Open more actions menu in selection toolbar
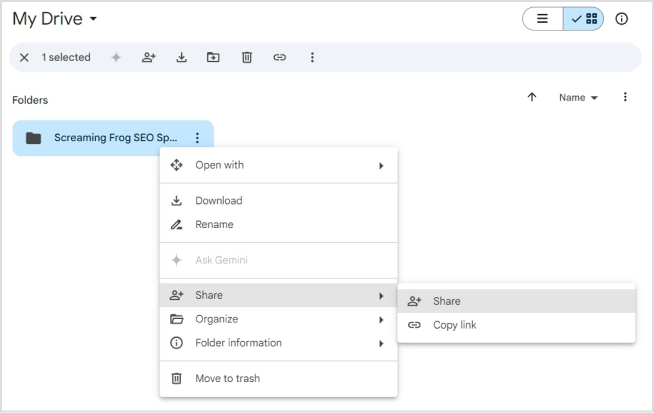The width and height of the screenshot is (654, 413). 312,58
